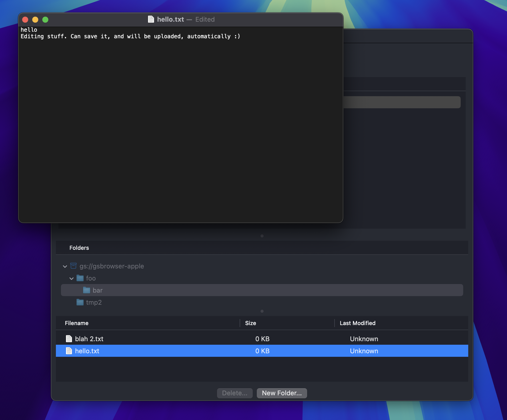This screenshot has width=507, height=420.
Task: Select the tmp2 folder
Action: click(94, 302)
